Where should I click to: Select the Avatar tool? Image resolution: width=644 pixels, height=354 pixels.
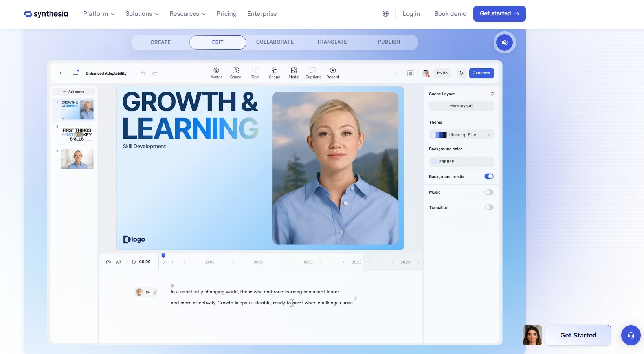point(216,73)
